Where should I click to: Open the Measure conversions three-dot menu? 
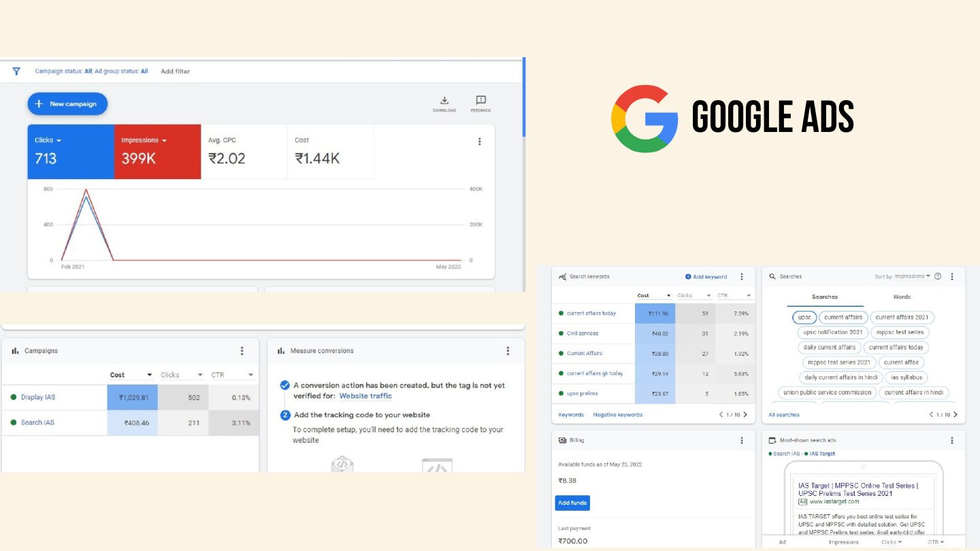[x=507, y=351]
